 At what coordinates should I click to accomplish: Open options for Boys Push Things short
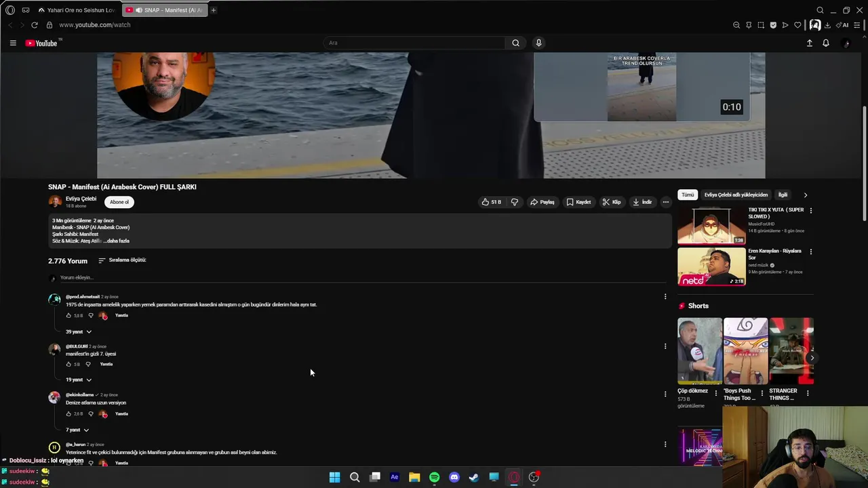pyautogui.click(x=762, y=393)
